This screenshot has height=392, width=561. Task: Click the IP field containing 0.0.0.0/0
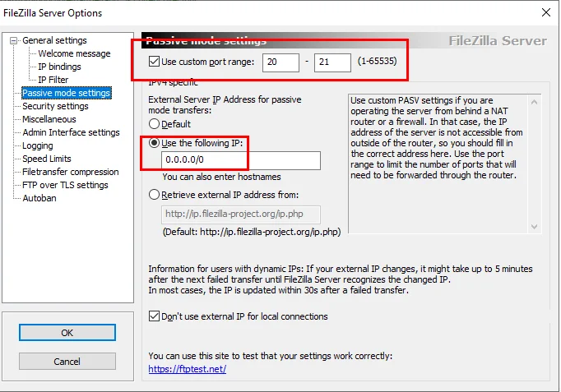(241, 160)
